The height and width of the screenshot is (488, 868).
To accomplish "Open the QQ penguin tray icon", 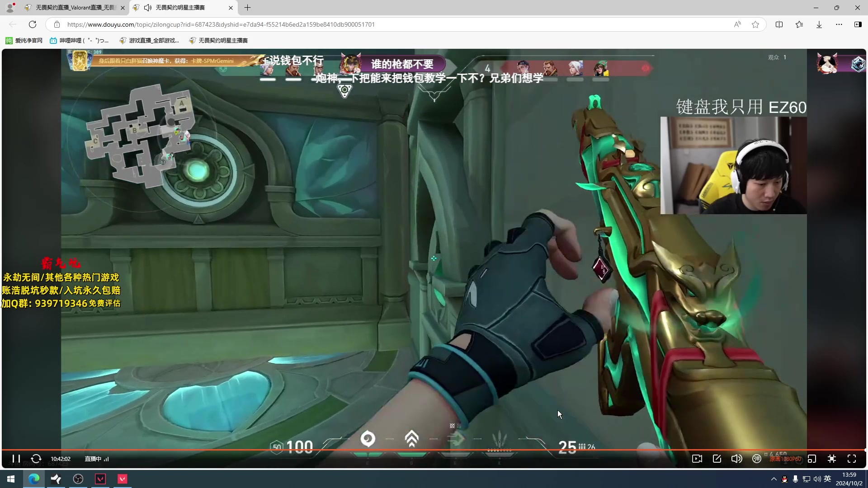I will pos(785,479).
